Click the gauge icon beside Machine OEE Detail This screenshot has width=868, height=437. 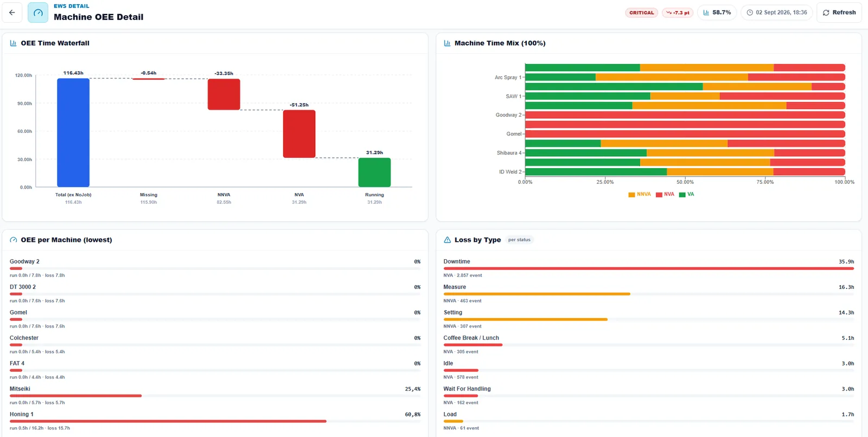click(38, 12)
